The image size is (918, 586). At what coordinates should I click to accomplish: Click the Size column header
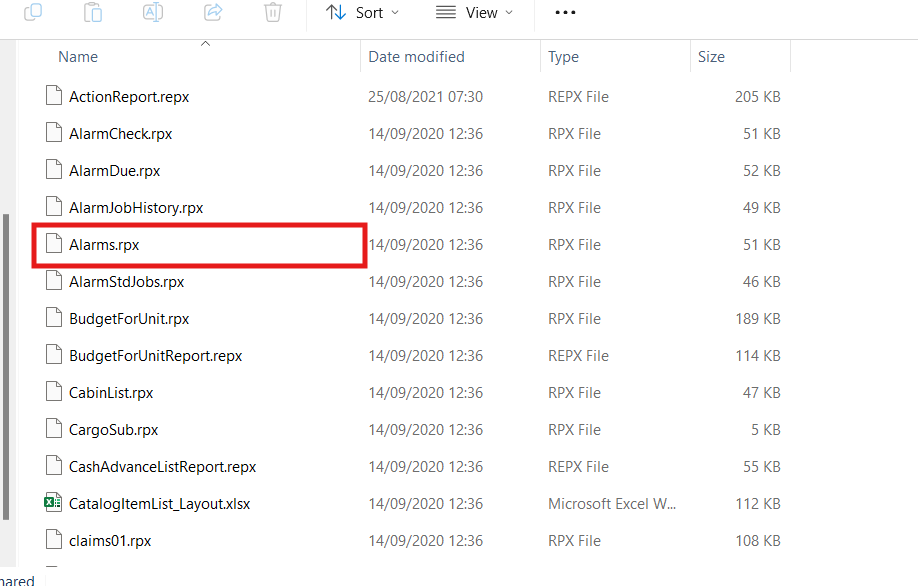point(711,57)
